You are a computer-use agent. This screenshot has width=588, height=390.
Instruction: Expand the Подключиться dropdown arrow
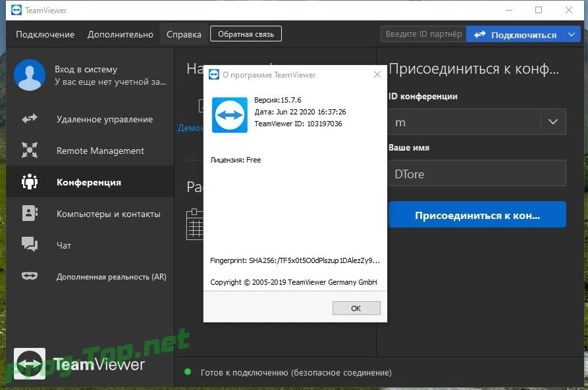click(572, 34)
